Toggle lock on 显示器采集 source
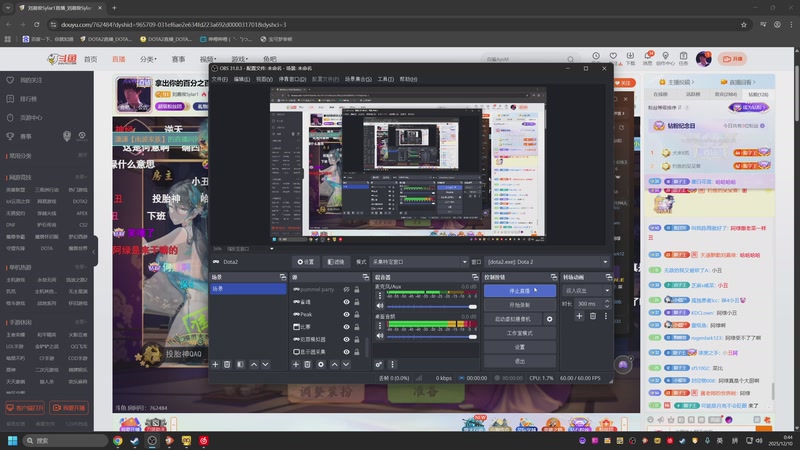The width and height of the screenshot is (800, 450). click(x=357, y=352)
